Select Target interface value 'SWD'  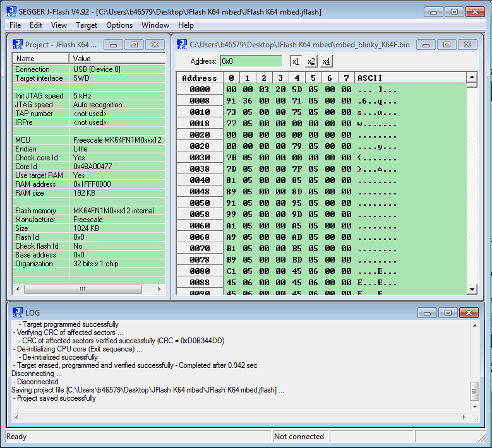81,78
